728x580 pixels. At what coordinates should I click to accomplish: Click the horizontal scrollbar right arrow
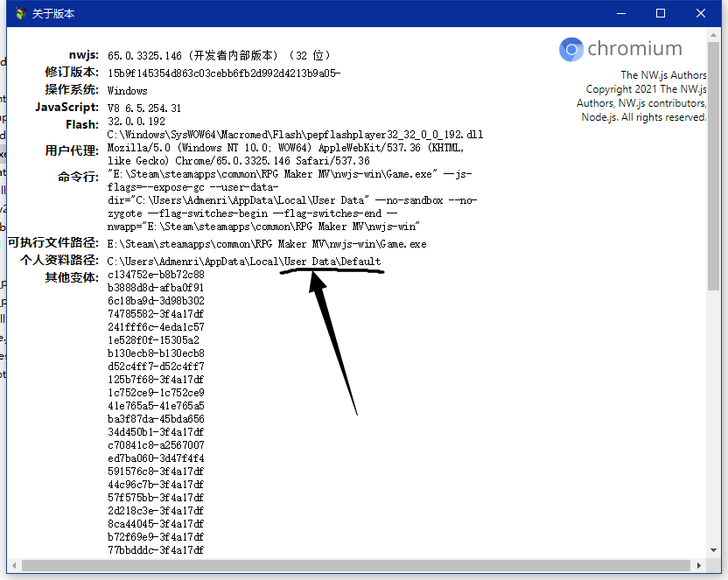tap(699, 566)
